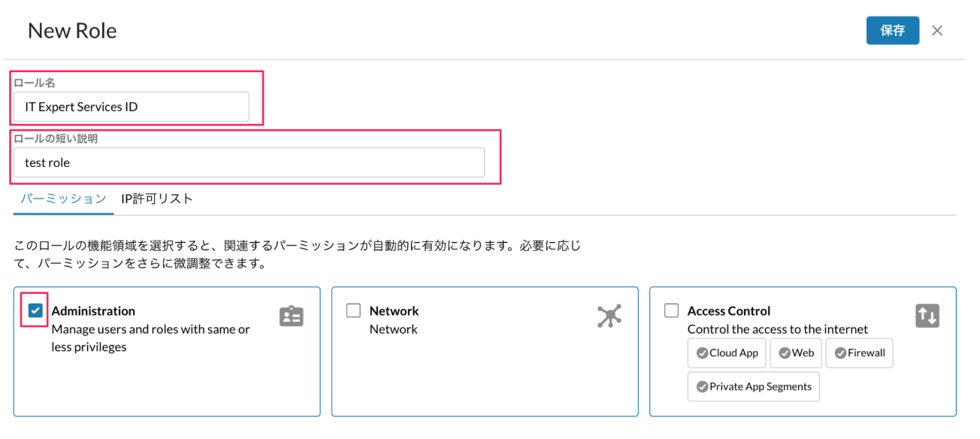Close the New Role dialog
The height and width of the screenshot is (439, 980).
[x=937, y=31]
